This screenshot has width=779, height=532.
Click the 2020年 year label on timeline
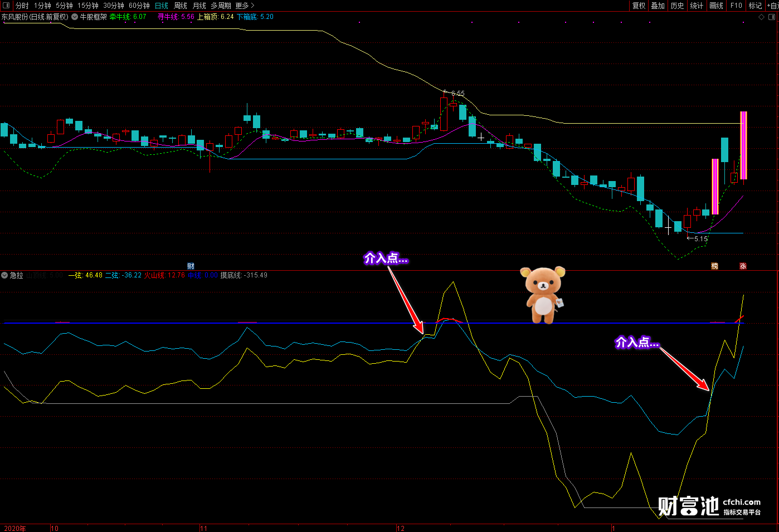14,529
